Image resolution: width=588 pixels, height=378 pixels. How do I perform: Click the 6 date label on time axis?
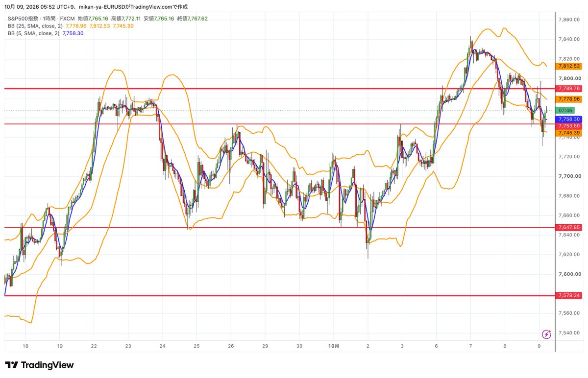pyautogui.click(x=436, y=346)
